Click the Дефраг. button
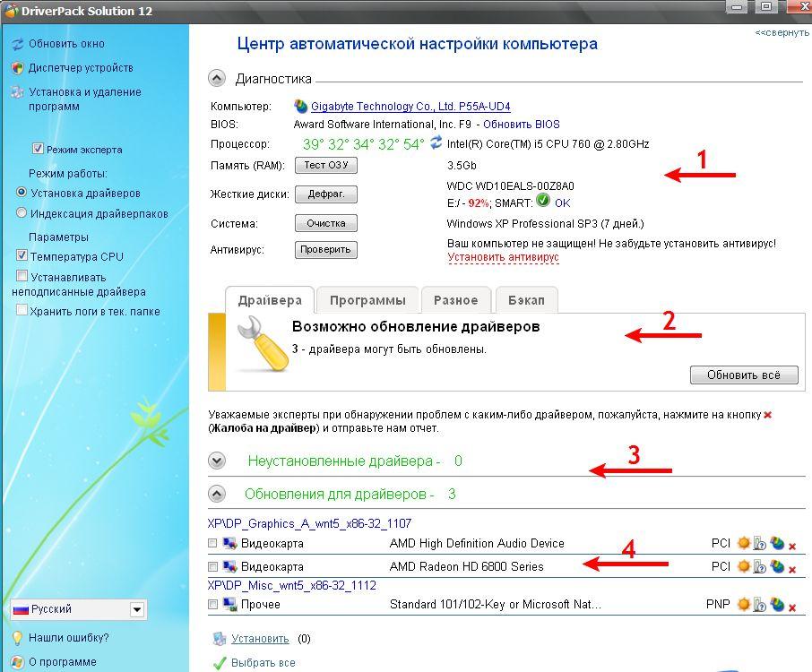812x672 pixels. pos(326,194)
